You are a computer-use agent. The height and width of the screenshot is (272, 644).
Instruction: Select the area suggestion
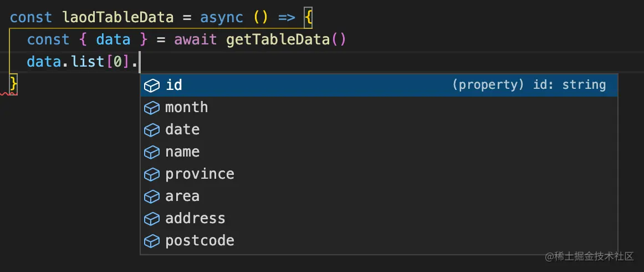pos(182,196)
